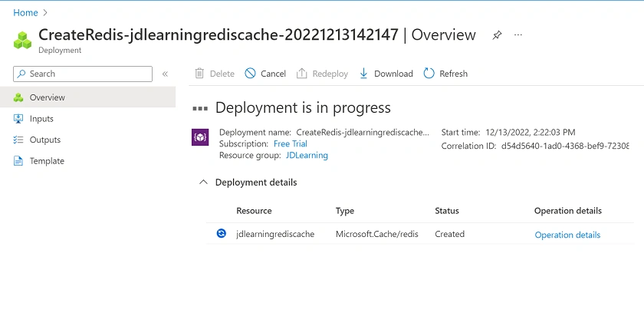Open the JDLearning resource group link
Screen dimensions: 644x319
point(307,155)
